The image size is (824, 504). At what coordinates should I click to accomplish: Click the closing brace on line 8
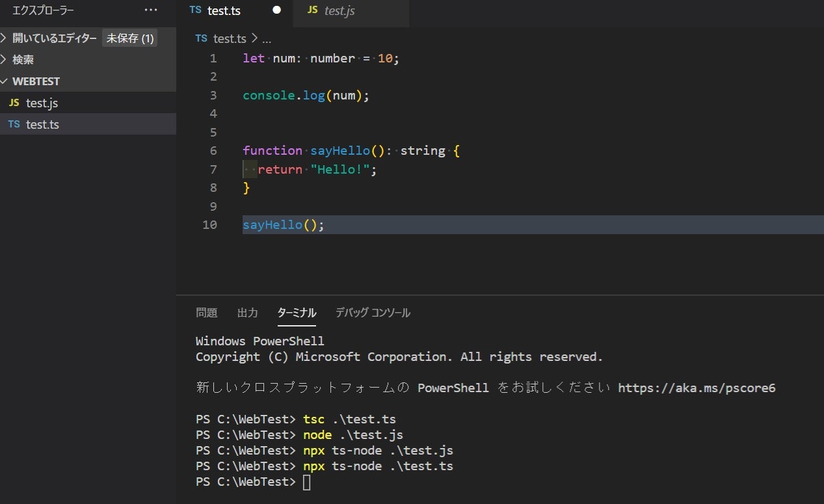[246, 188]
